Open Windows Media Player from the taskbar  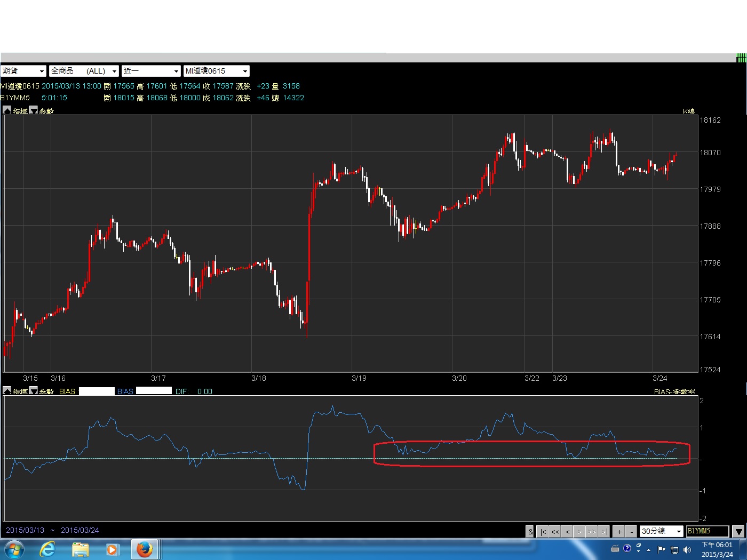coord(112,549)
